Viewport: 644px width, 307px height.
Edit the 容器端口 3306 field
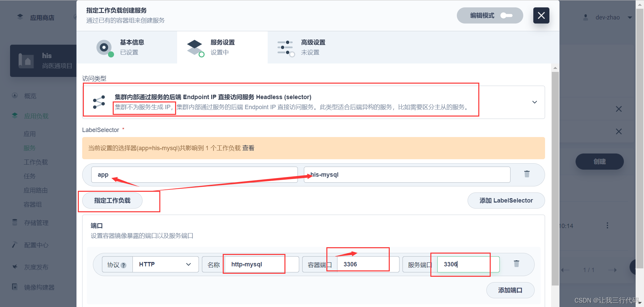tap(368, 264)
